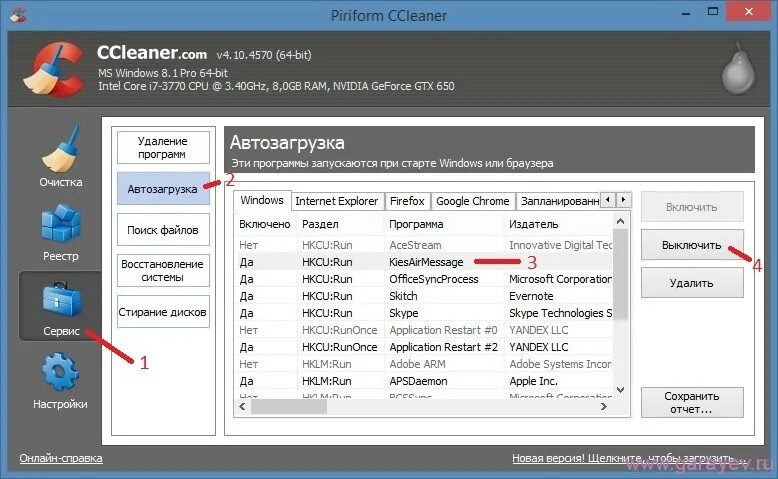Switch to the Firefox tab
This screenshot has height=479, width=778.
pos(407,201)
